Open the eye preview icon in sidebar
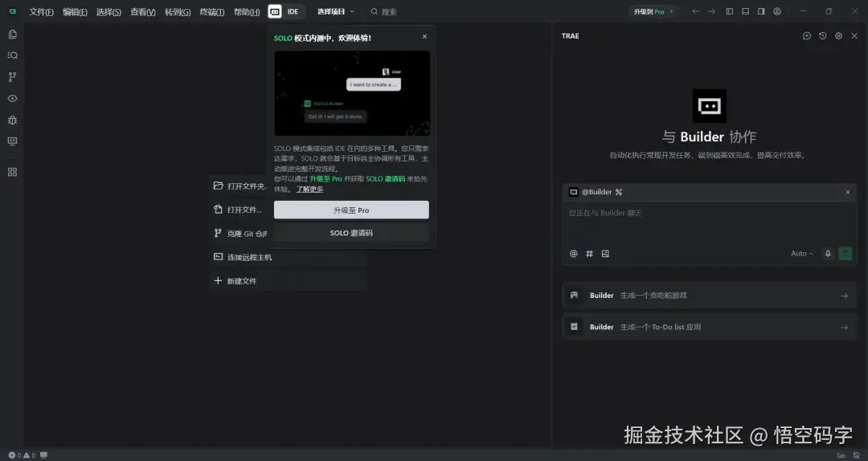Screen dimensions: 868x461 (12, 99)
